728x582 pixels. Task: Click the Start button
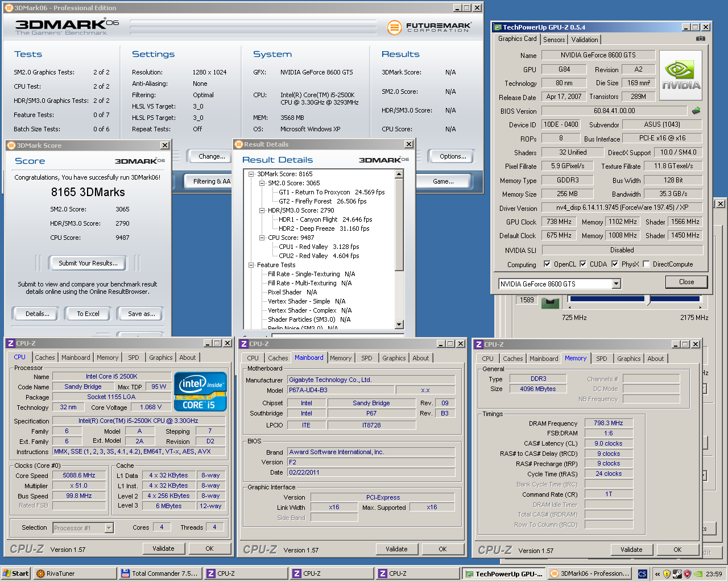coord(16,573)
